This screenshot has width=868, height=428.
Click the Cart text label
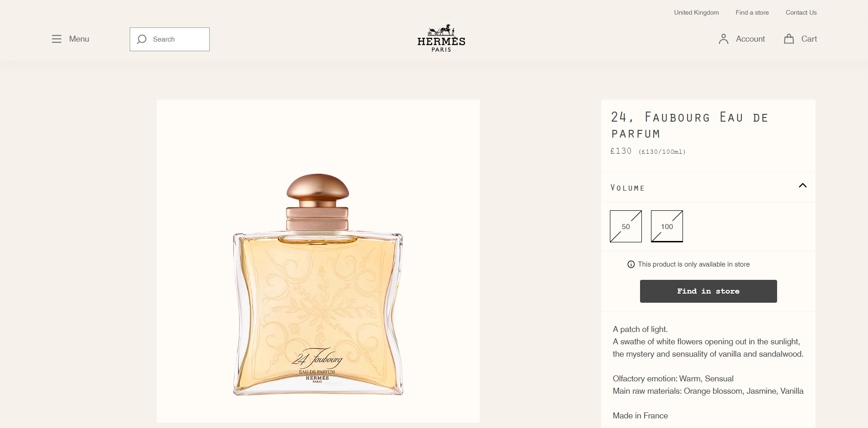(809, 39)
